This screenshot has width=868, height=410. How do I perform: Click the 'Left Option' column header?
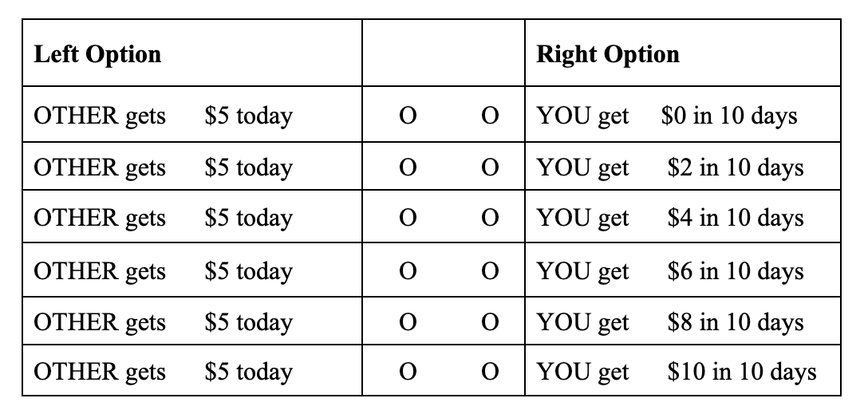(97, 54)
